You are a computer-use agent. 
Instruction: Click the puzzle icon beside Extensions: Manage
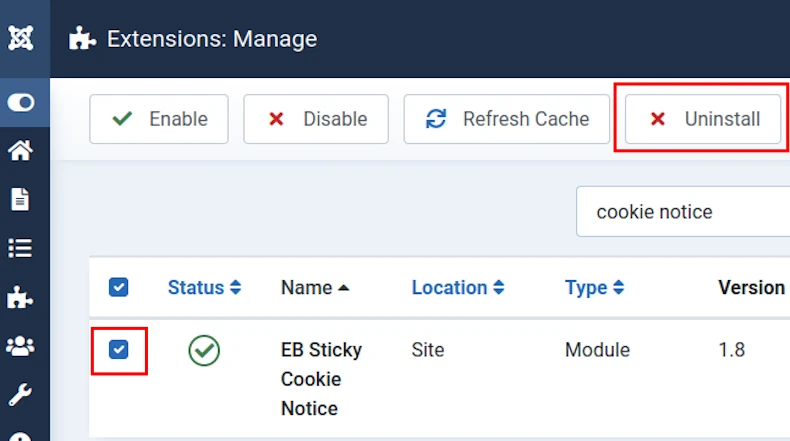coord(82,38)
